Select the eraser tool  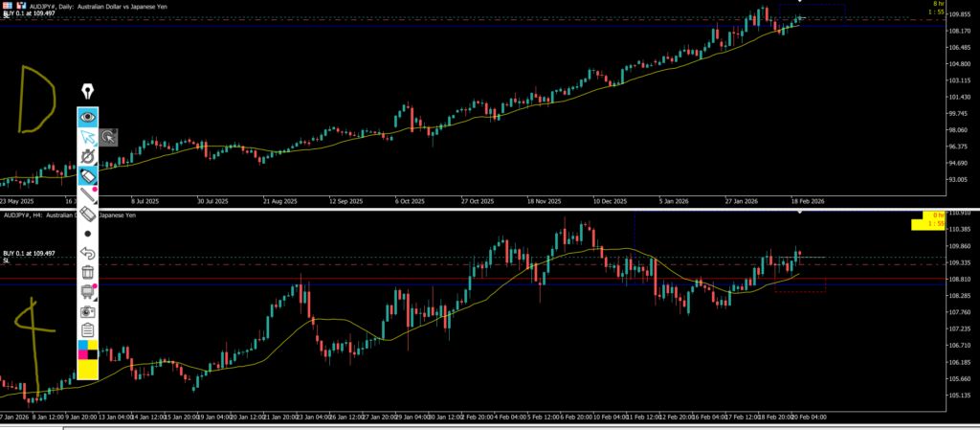click(87, 214)
